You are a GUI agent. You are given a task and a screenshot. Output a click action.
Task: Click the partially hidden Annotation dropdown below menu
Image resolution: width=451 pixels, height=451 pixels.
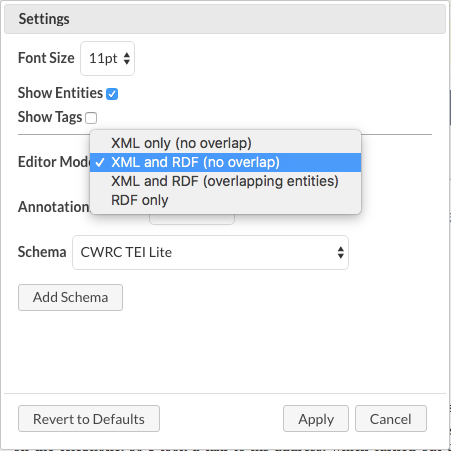click(x=192, y=219)
